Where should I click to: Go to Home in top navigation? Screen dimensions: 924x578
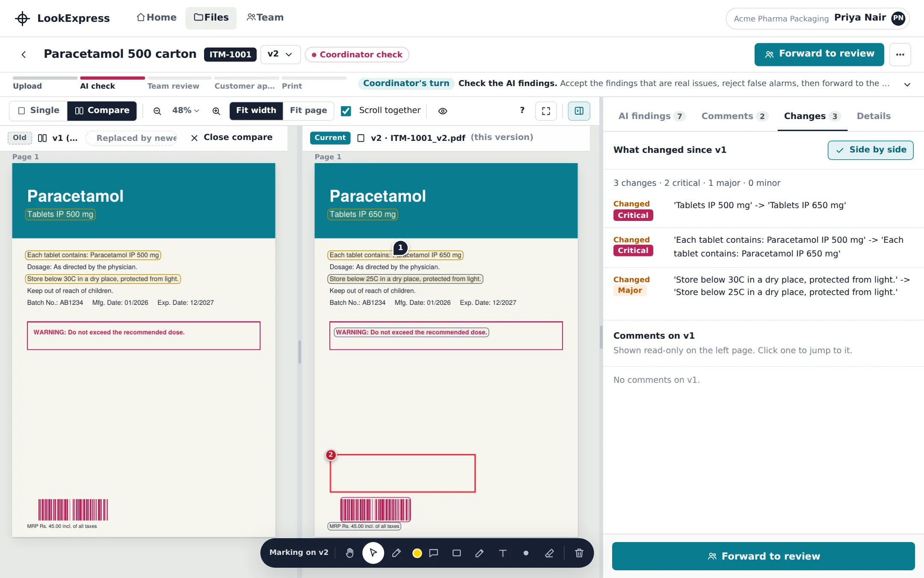(x=157, y=18)
